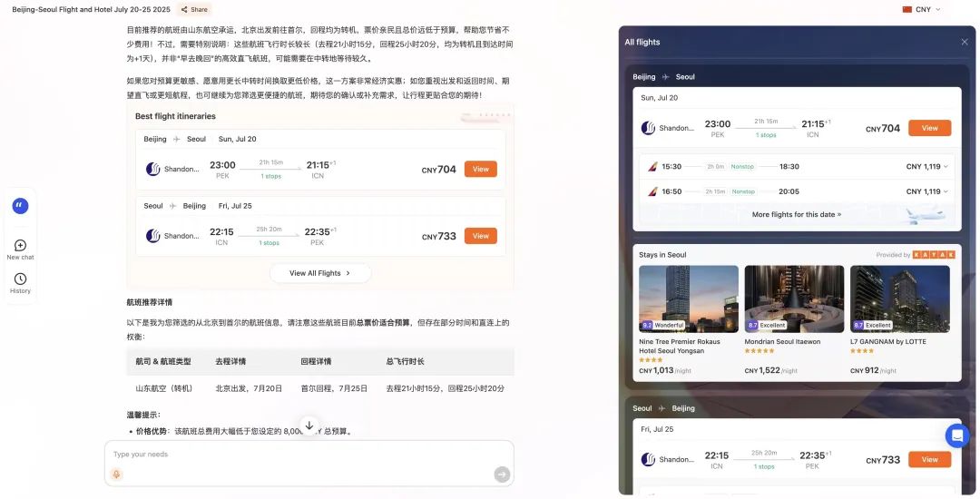Screen dimensions: 980x499
Task: Click Shandong logo in All flights Jul 20 card
Action: click(x=648, y=128)
